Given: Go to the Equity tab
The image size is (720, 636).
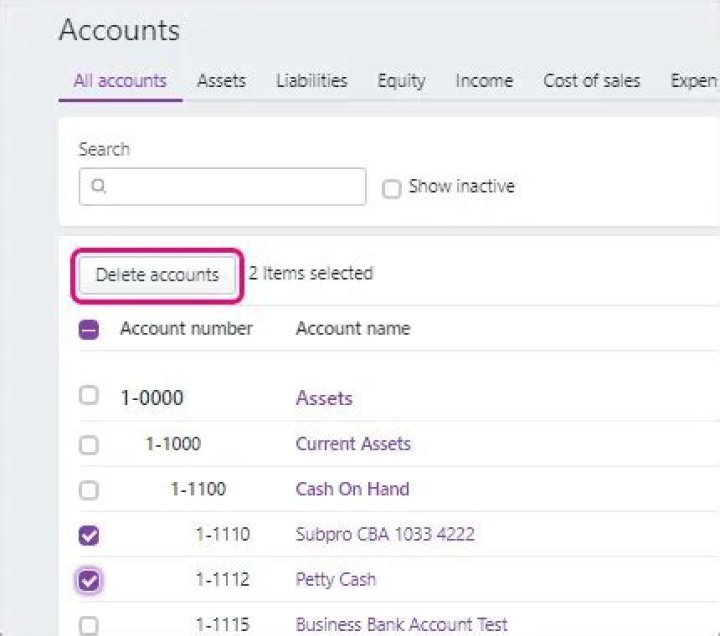Looking at the screenshot, I should (401, 81).
